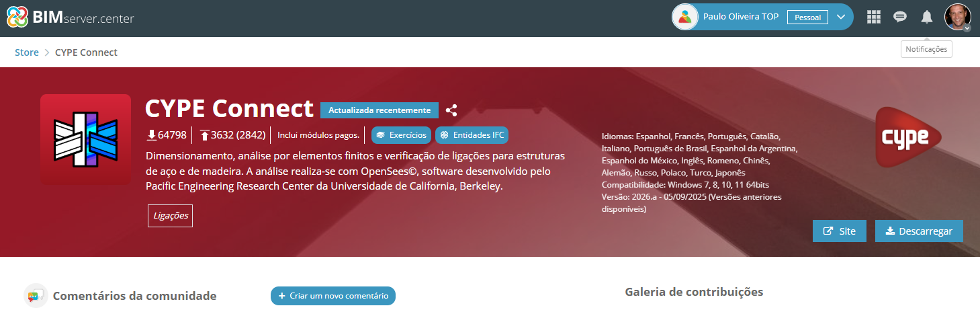
Task: Click the Ligações category tag
Action: 170,216
